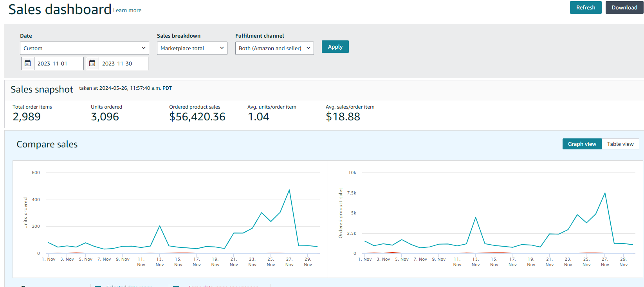Click the end date calendar icon
This screenshot has height=287, width=644.
point(92,64)
